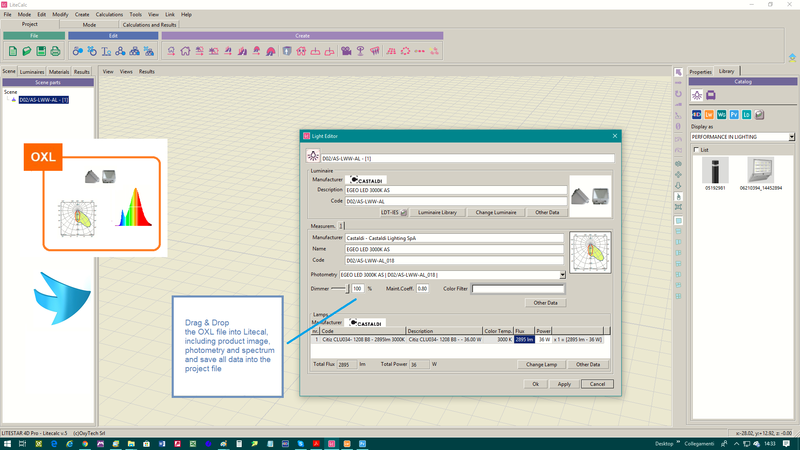Switch to Calculations and Results tab
Screen dimensions: 800x450
(149, 24)
